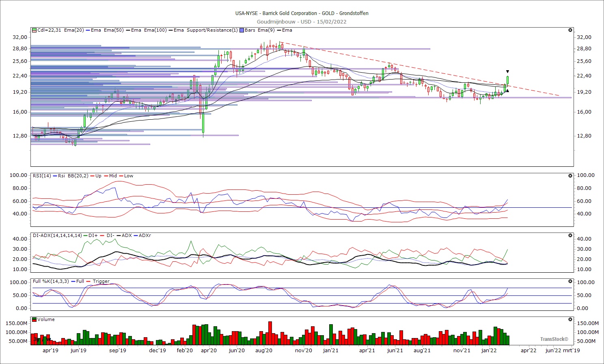Click the green DI+ legend marker
Image resolution: width=604 pixels, height=364 pixels.
coord(85,235)
